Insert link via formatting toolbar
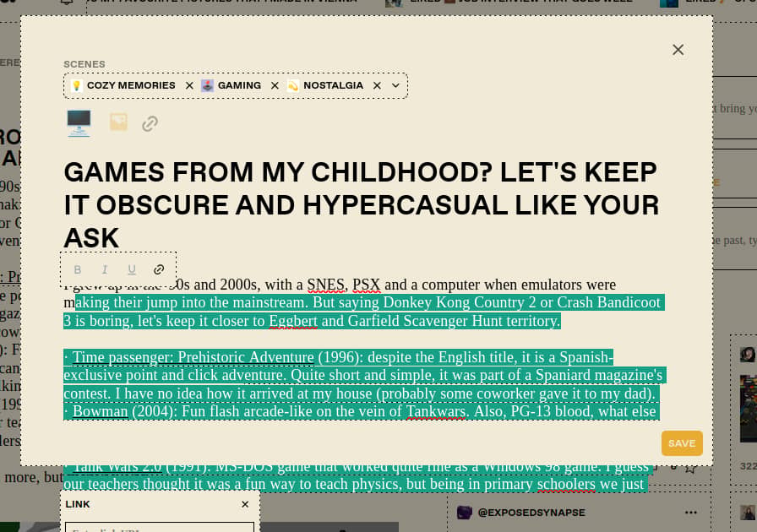This screenshot has height=532, width=757. click(159, 269)
